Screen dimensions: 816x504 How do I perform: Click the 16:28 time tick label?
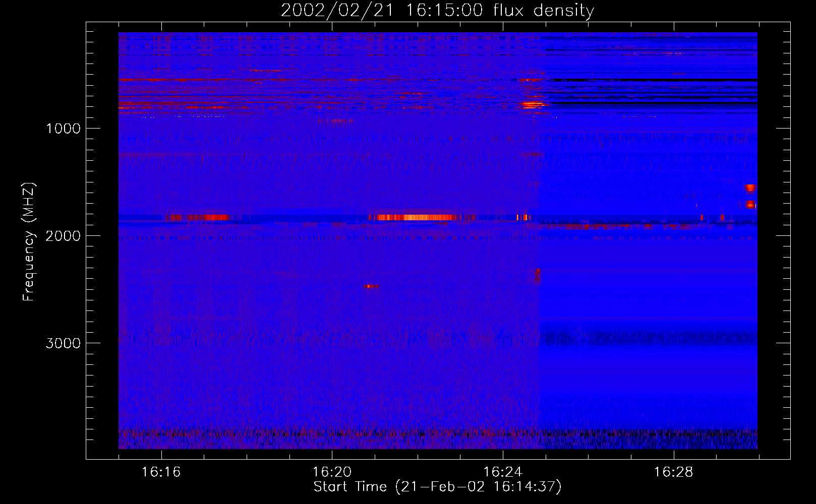(x=674, y=472)
